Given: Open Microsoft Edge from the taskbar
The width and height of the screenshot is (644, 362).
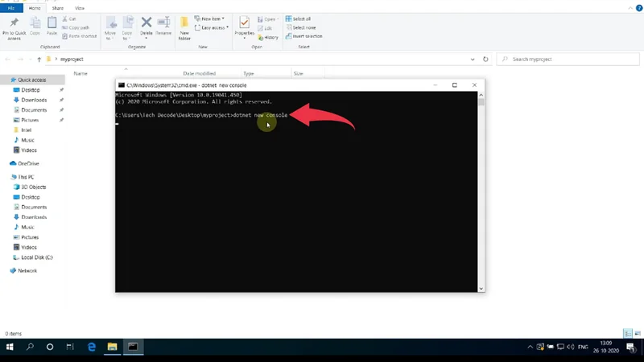Looking at the screenshot, I should pyautogui.click(x=92, y=347).
